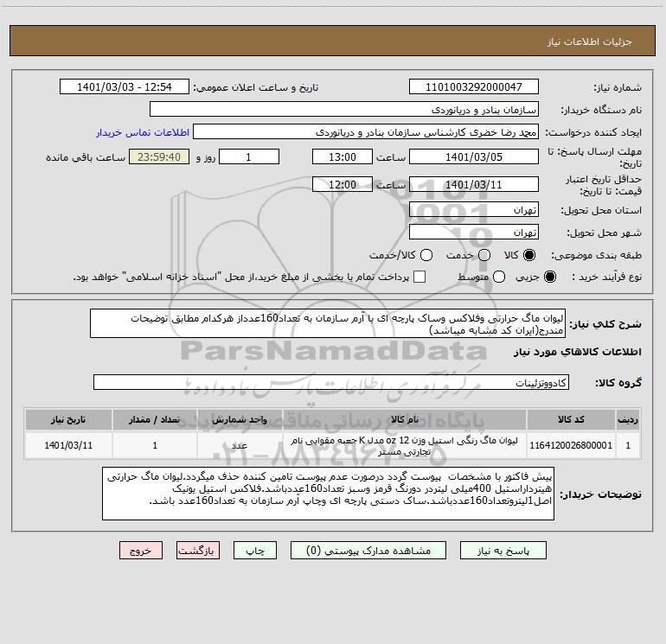Click the response deadline date 1401/03/05
Viewport: 666px width, 644px height.
[474, 156]
